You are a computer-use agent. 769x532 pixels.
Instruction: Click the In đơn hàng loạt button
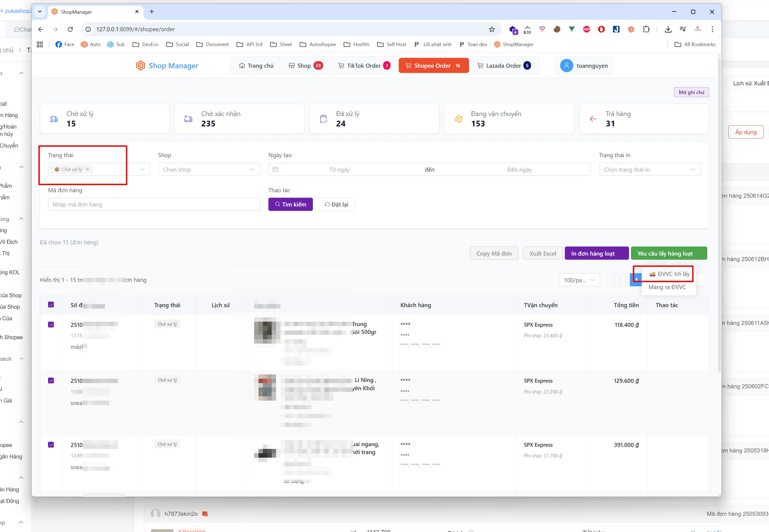point(597,253)
